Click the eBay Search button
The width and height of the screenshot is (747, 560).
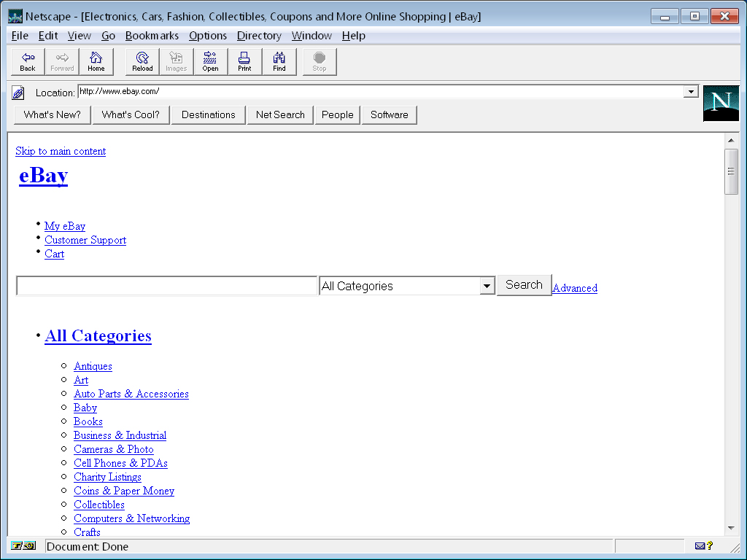click(x=524, y=285)
